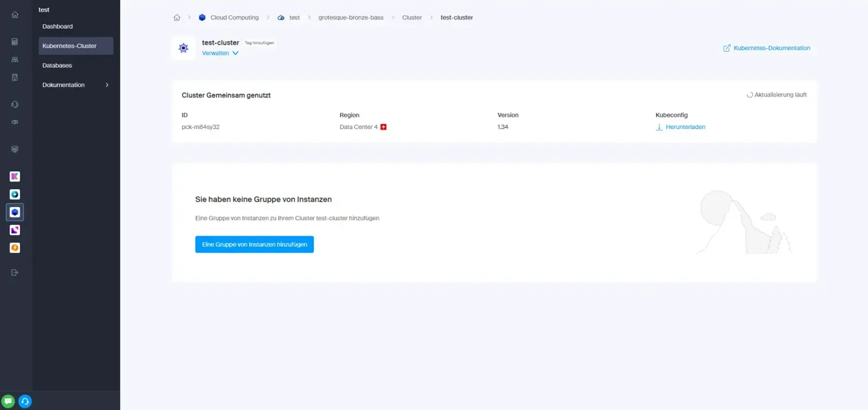Viewport: 868px width, 410px height.
Task: Click the logout icon at sidebar bottom
Action: click(15, 272)
